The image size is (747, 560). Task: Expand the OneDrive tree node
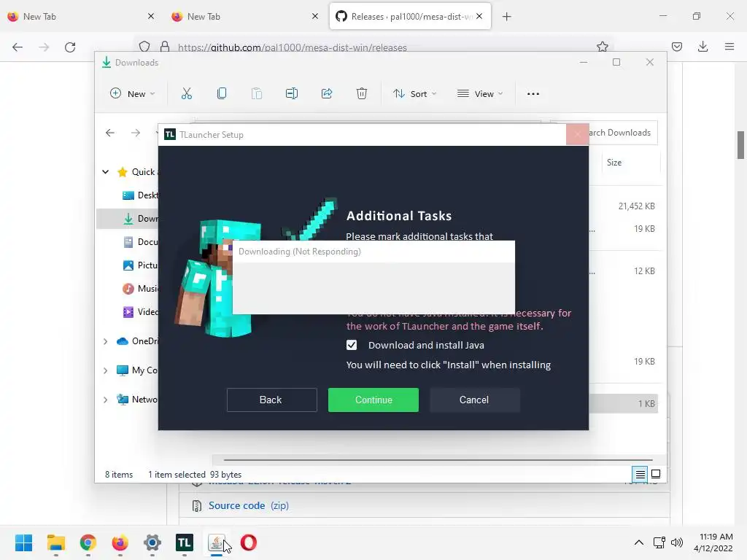[106, 341]
